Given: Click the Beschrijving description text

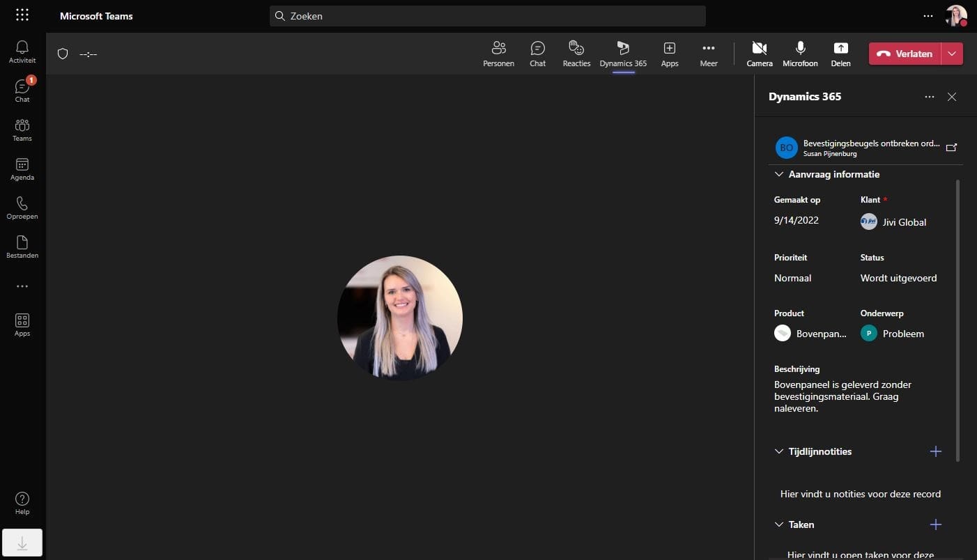Looking at the screenshot, I should click(x=843, y=396).
